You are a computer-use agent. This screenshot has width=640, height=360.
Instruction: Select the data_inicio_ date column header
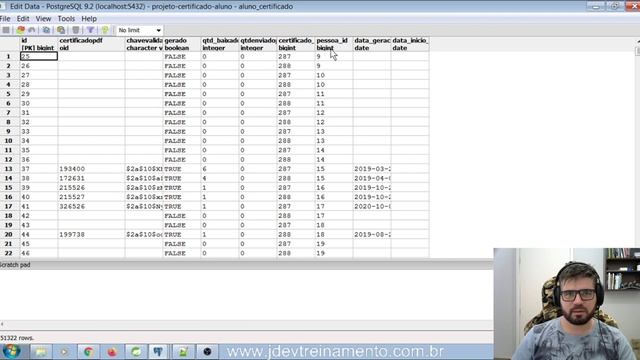(x=410, y=44)
